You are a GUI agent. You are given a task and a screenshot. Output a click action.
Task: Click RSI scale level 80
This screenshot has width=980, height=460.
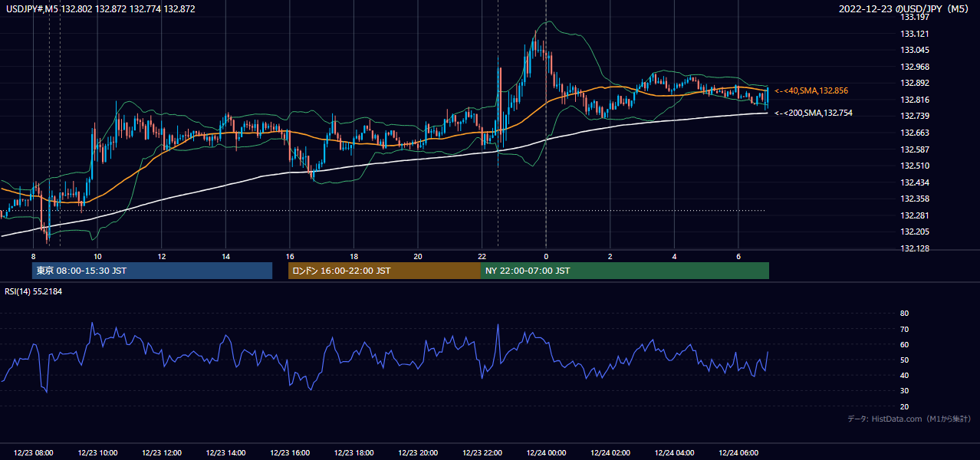(x=904, y=314)
